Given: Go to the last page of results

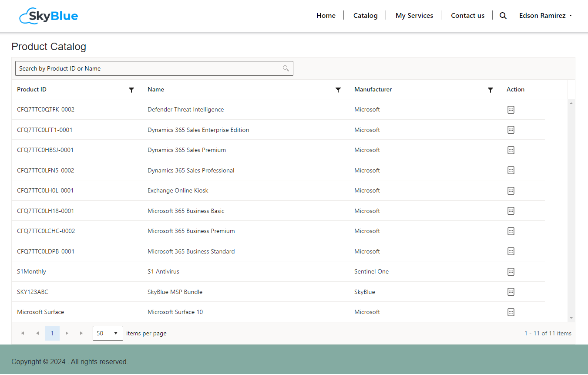Looking at the screenshot, I should 82,333.
